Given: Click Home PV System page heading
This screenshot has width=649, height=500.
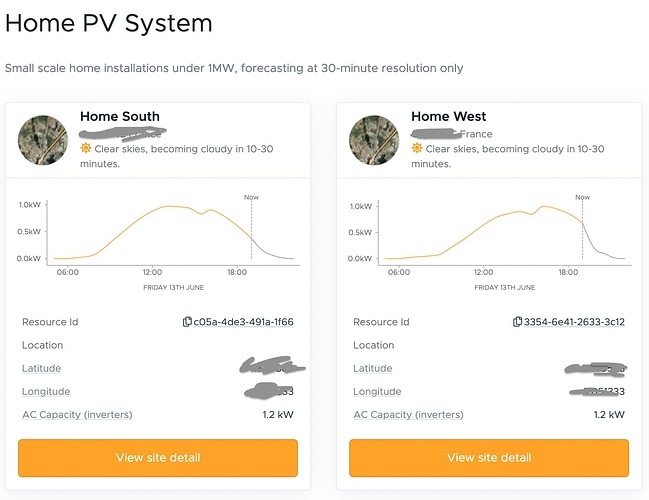Looking at the screenshot, I should [109, 22].
